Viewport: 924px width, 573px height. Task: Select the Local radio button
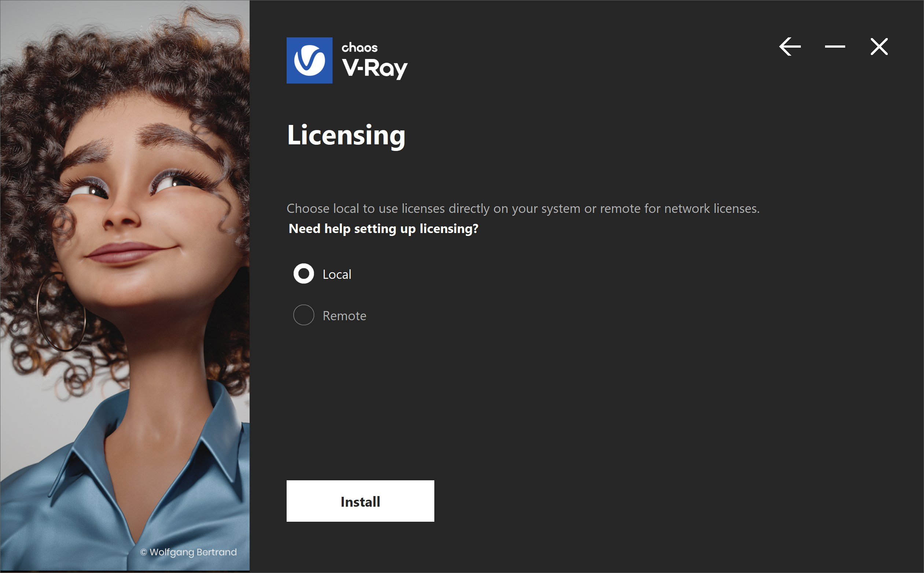point(303,274)
